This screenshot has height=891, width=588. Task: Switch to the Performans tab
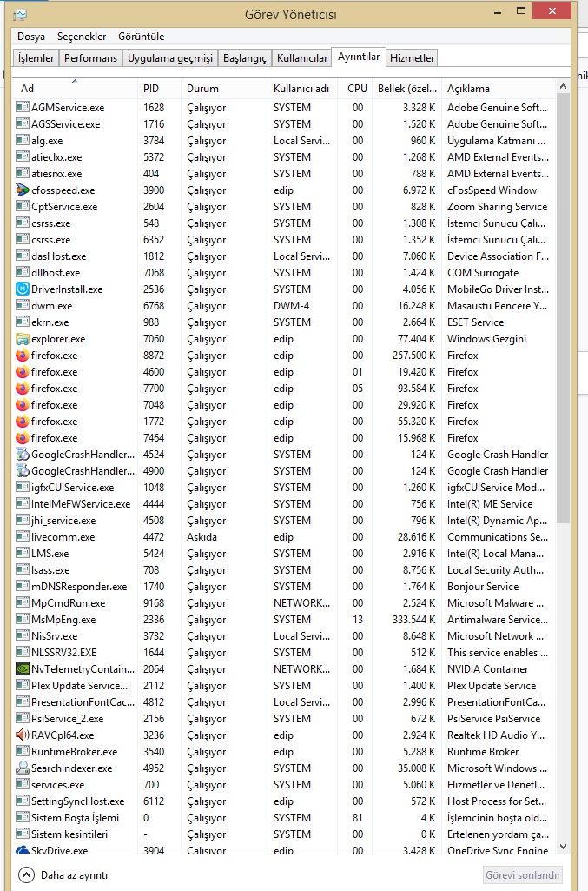[91, 58]
